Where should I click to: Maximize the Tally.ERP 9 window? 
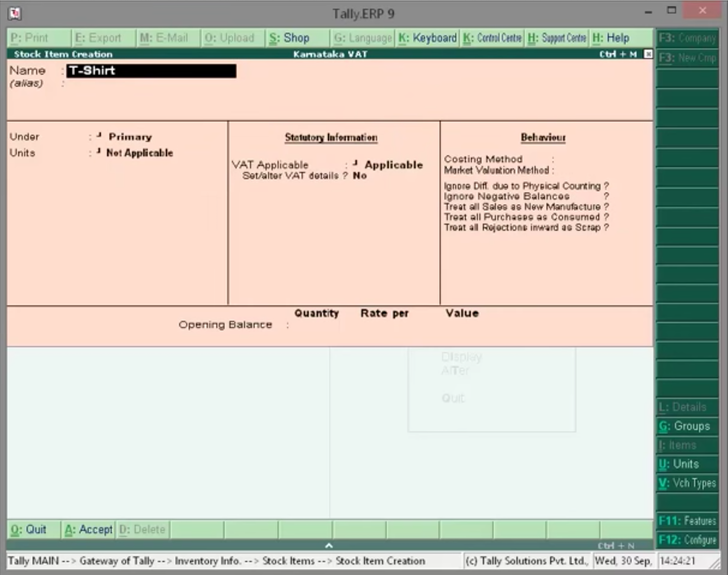[672, 10]
